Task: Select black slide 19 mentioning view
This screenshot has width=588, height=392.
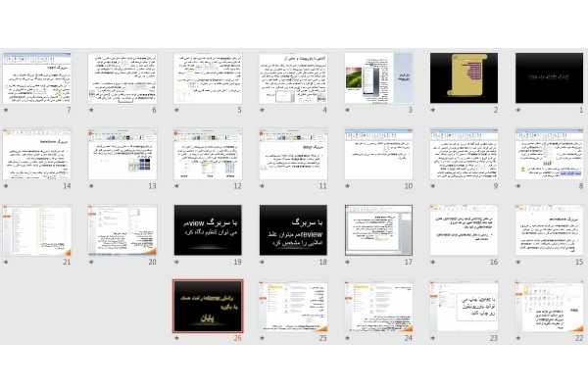Action: click(x=208, y=230)
